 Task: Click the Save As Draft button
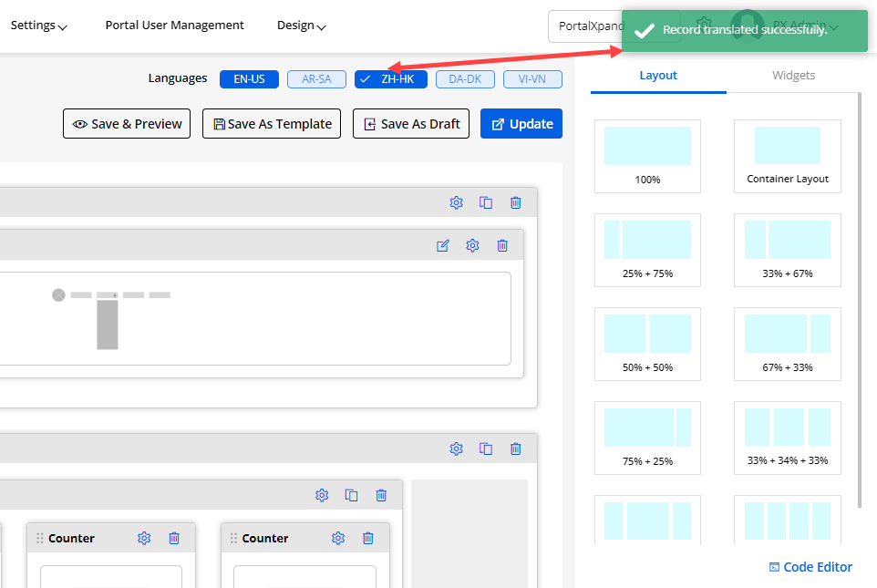[x=411, y=124]
